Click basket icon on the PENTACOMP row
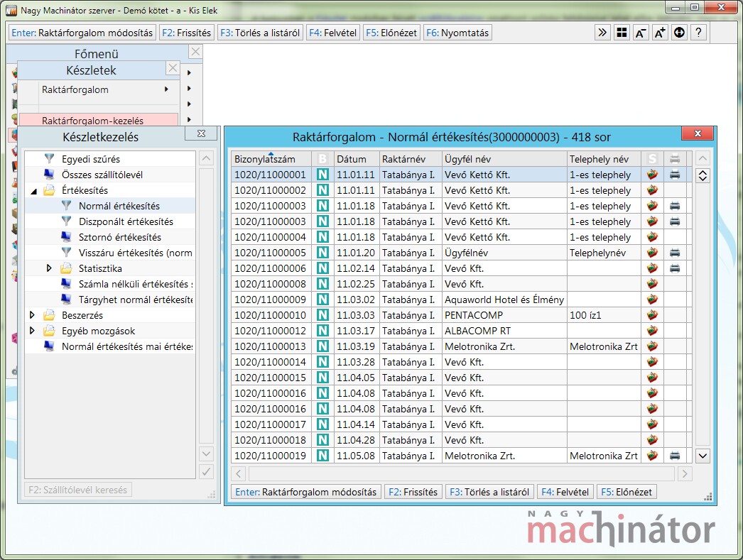The width and height of the screenshot is (743, 560). (652, 315)
